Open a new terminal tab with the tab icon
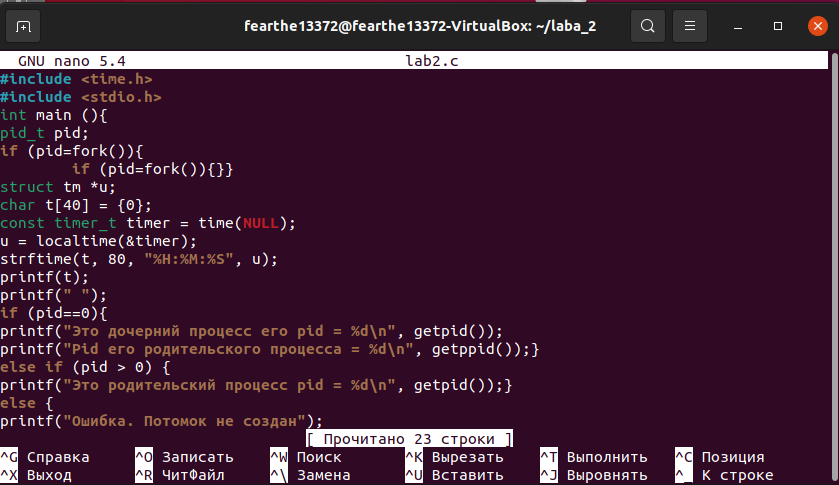Screen dimensions: 839x485 [23, 26]
